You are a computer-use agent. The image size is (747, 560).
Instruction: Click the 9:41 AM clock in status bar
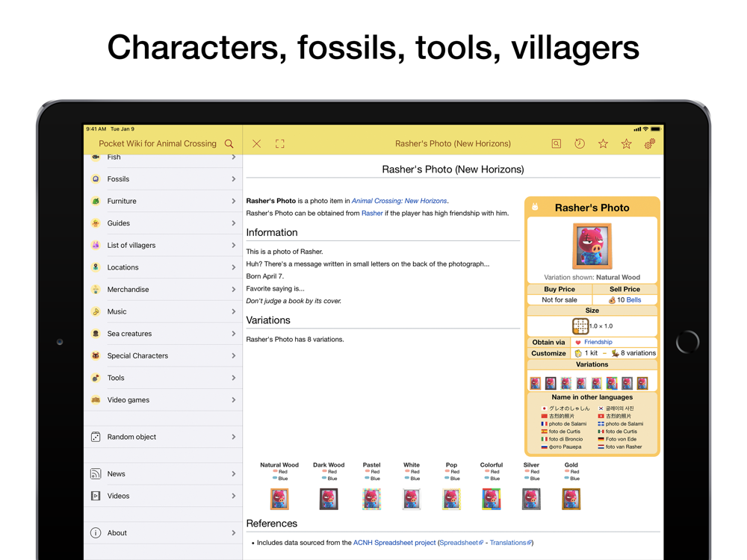pyautogui.click(x=96, y=129)
